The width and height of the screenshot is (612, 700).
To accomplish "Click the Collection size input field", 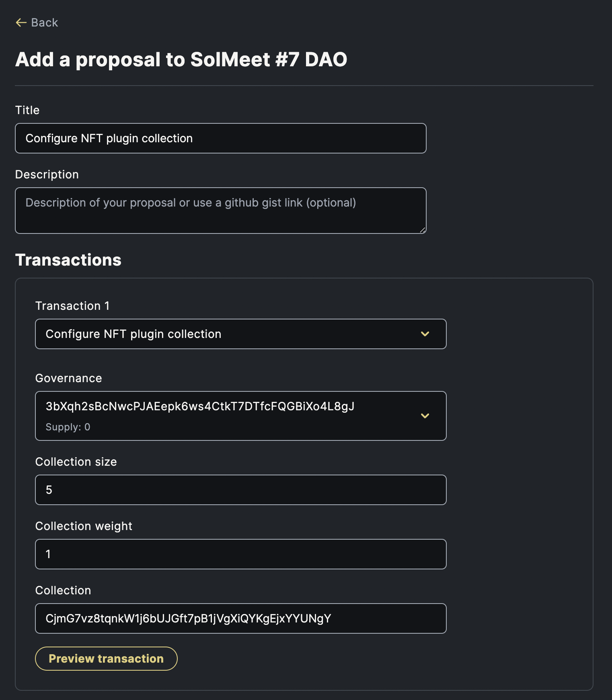I will pos(240,490).
